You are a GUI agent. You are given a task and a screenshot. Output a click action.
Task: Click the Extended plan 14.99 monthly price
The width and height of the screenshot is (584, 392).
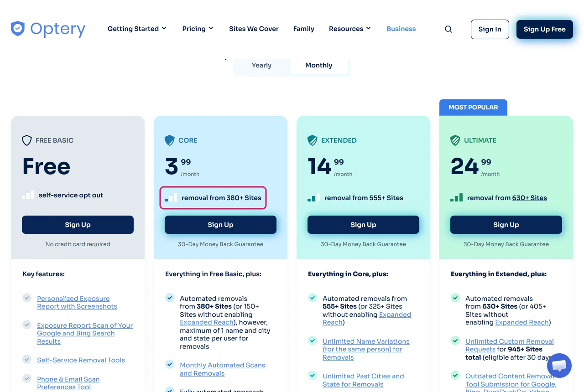(x=330, y=166)
